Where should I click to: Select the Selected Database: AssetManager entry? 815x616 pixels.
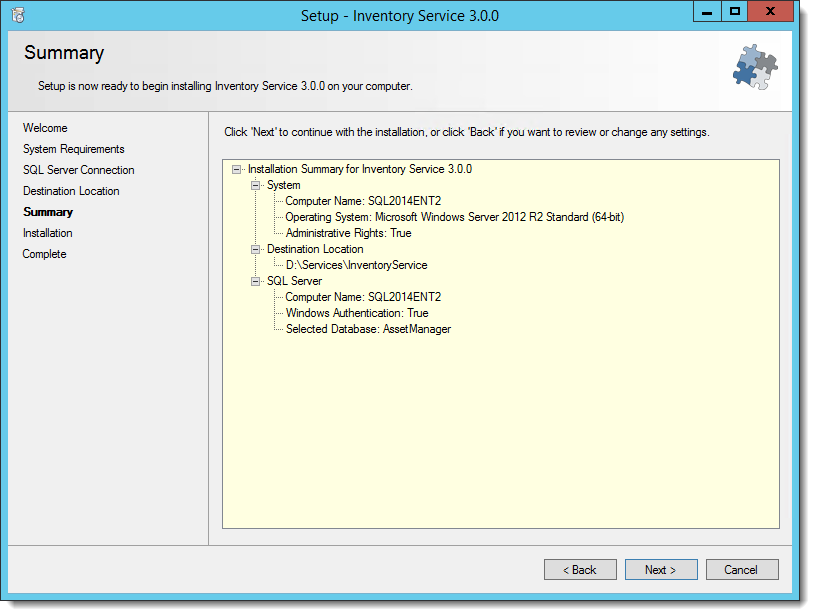pos(369,329)
